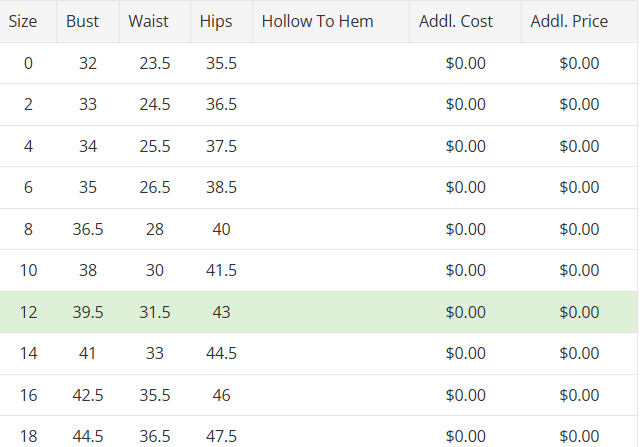This screenshot has height=447, width=642.
Task: Click the Size column header
Action: point(23,21)
